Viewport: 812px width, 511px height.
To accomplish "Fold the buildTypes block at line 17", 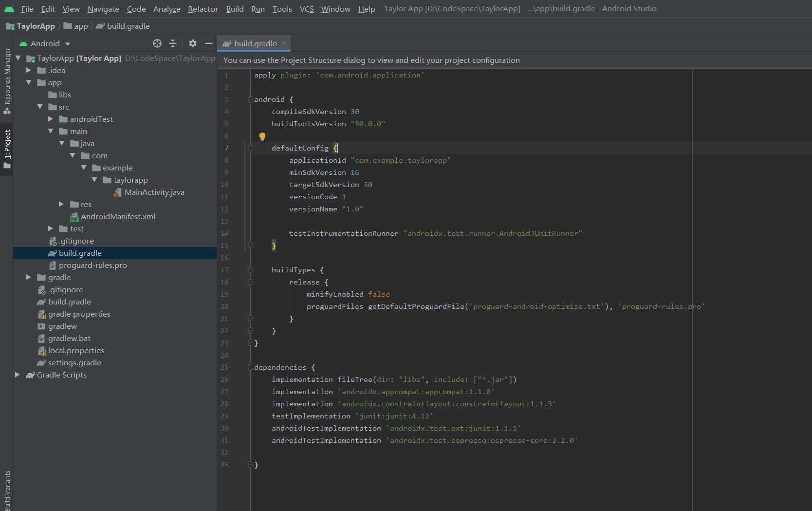I will 250,270.
